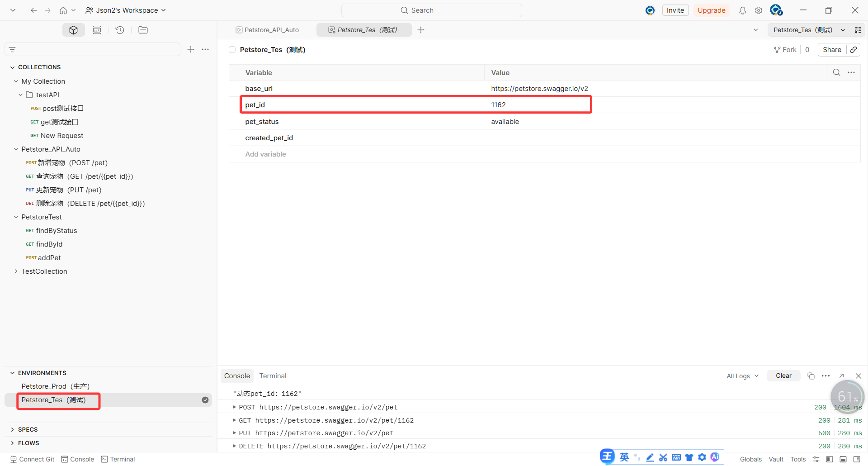Image resolution: width=868 pixels, height=466 pixels.
Task: Toggle active checkmark on Petstore_Tes environment
Action: [x=205, y=400]
